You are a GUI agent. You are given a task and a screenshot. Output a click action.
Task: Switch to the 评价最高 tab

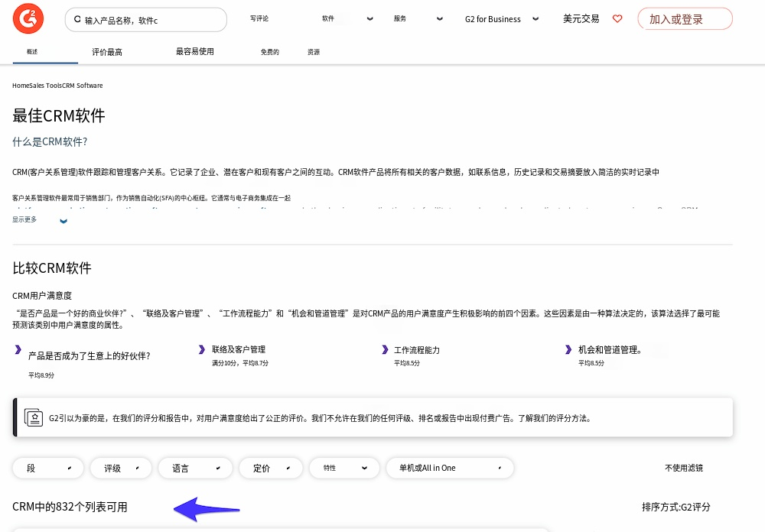[107, 52]
